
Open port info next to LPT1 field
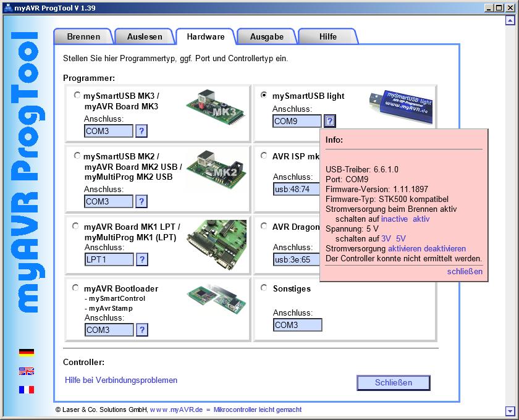tap(142, 259)
